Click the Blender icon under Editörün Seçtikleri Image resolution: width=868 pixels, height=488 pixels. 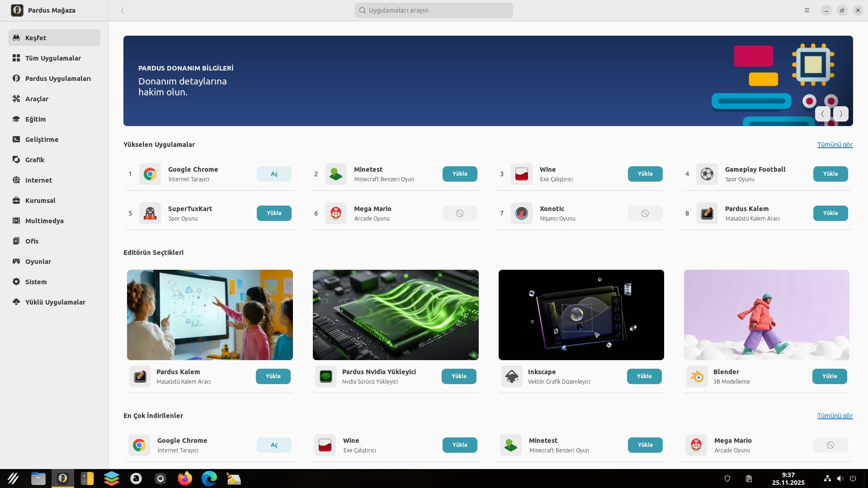[697, 376]
